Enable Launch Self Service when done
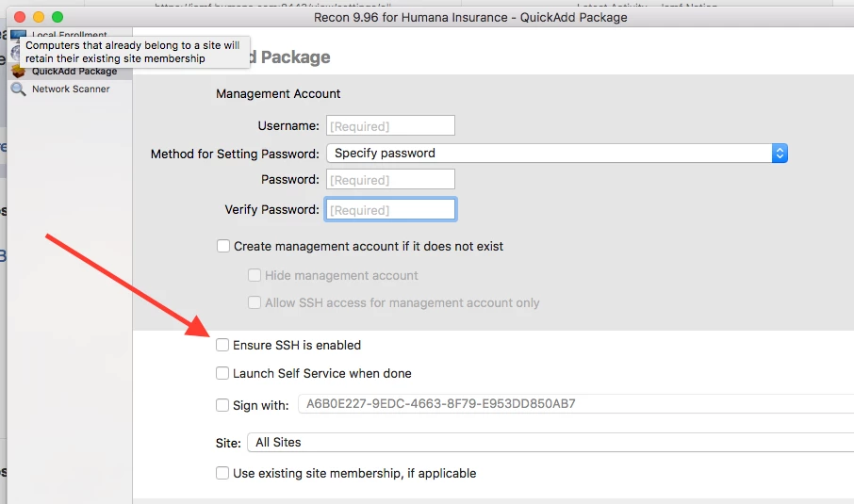 pyautogui.click(x=222, y=373)
